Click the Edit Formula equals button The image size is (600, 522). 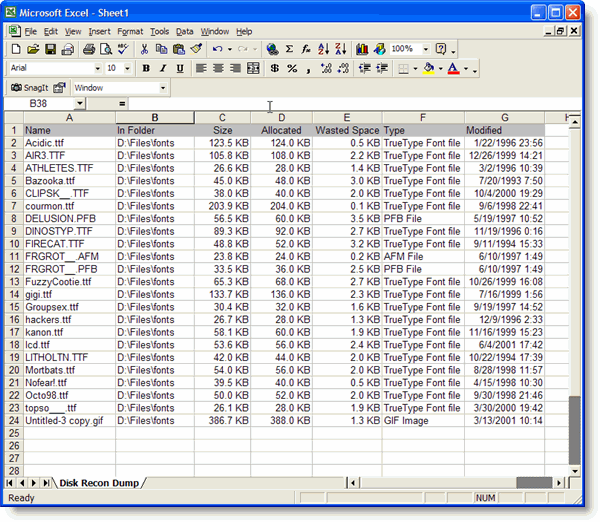[x=122, y=104]
